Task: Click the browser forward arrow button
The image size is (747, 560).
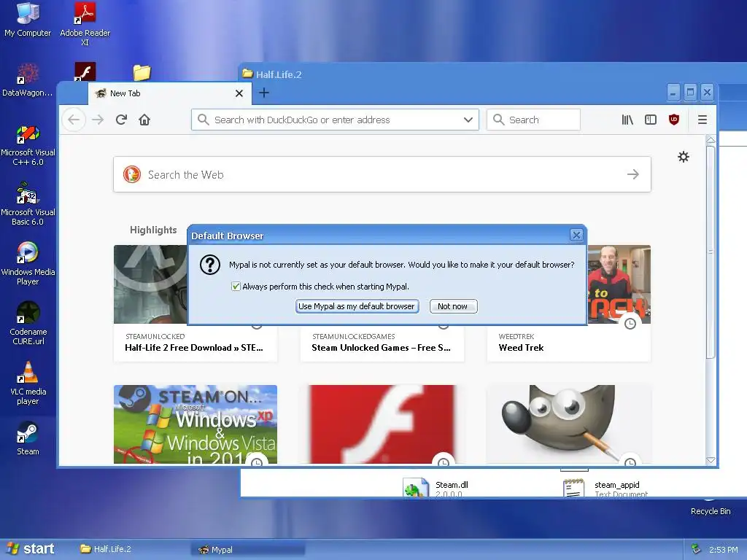Action: pyautogui.click(x=98, y=120)
